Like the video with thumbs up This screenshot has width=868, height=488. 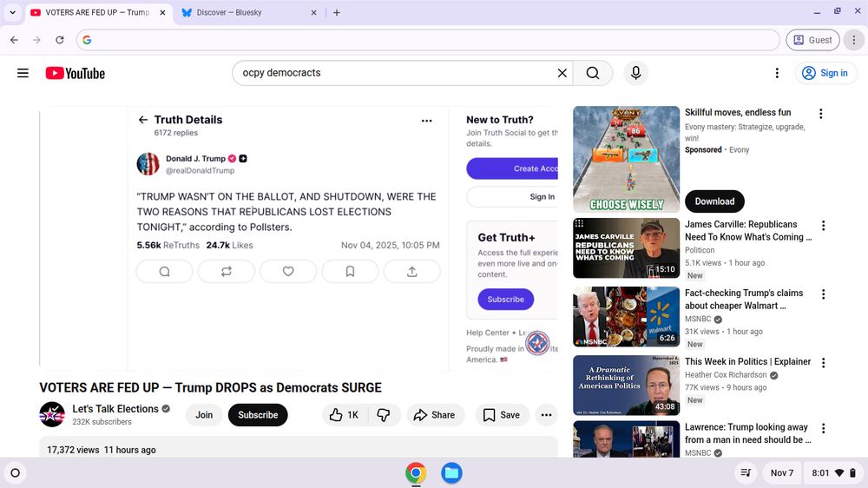tap(345, 415)
